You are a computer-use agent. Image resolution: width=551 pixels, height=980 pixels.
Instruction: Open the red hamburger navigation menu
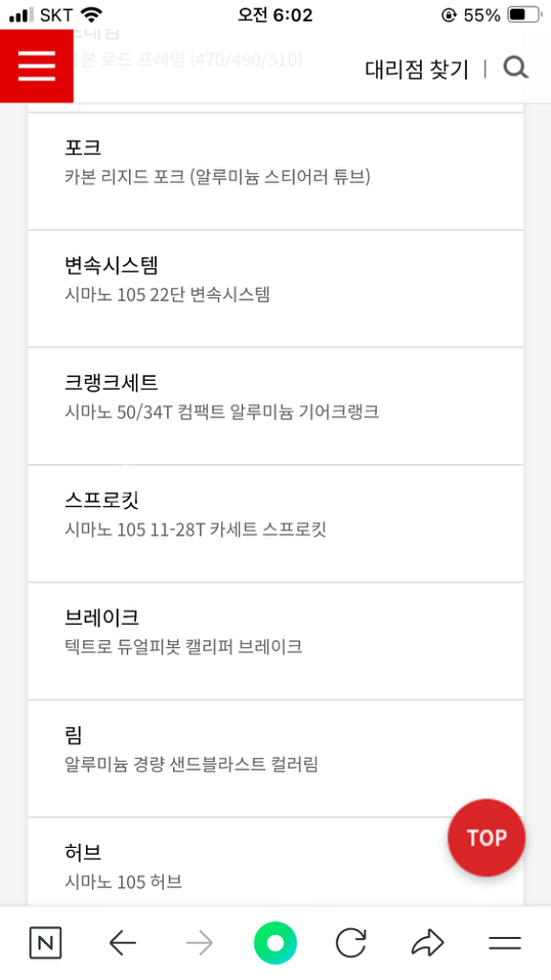pyautogui.click(x=36, y=66)
